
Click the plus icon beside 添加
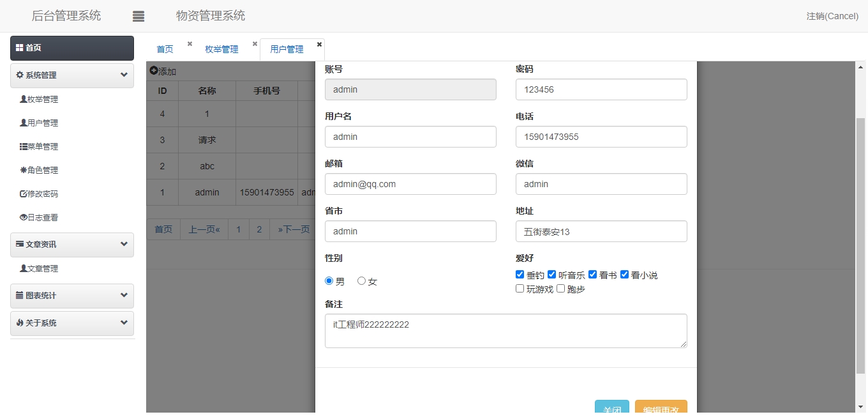click(154, 71)
